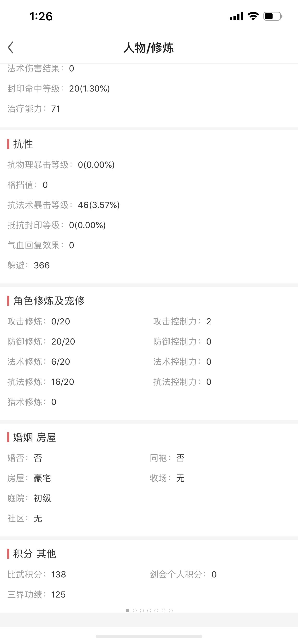The width and height of the screenshot is (298, 644).
Task: Select the fourth page indicator dot
Action: point(149,610)
